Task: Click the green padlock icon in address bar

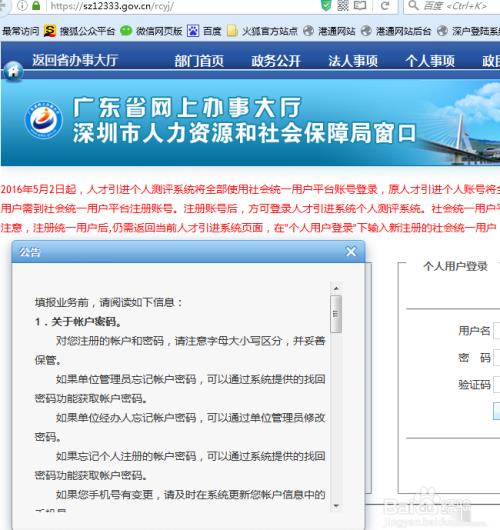Action: pyautogui.click(x=36, y=5)
